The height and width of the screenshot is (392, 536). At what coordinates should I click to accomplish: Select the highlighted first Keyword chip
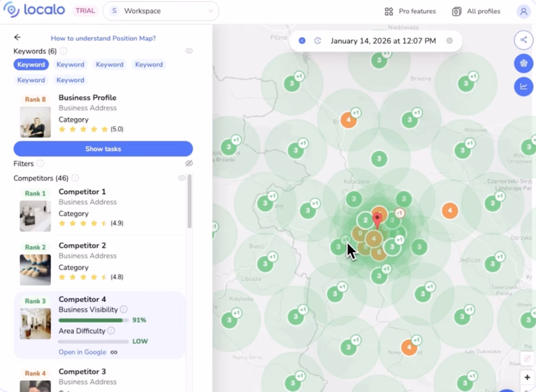point(31,65)
